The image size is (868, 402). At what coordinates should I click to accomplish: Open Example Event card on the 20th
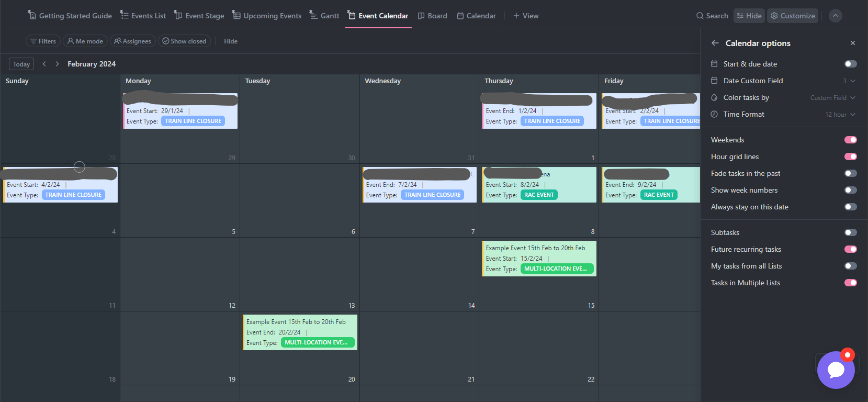[300, 332]
